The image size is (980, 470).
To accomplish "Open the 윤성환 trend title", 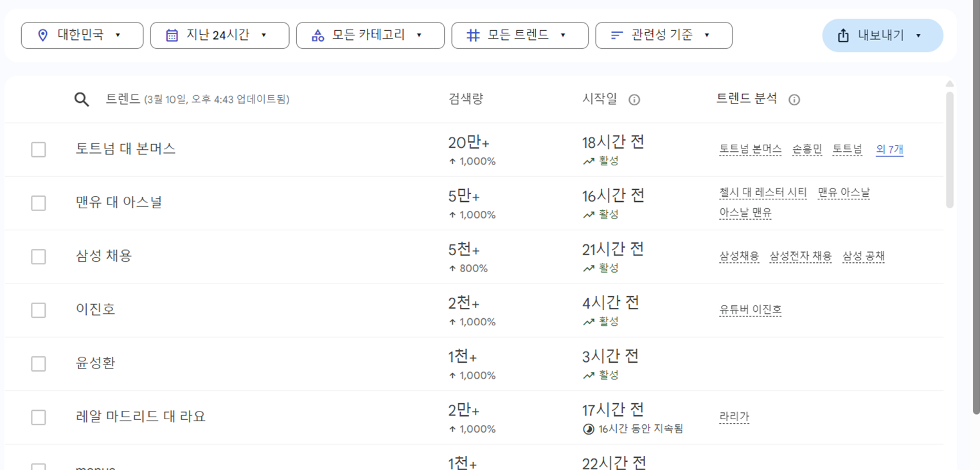I will [96, 363].
